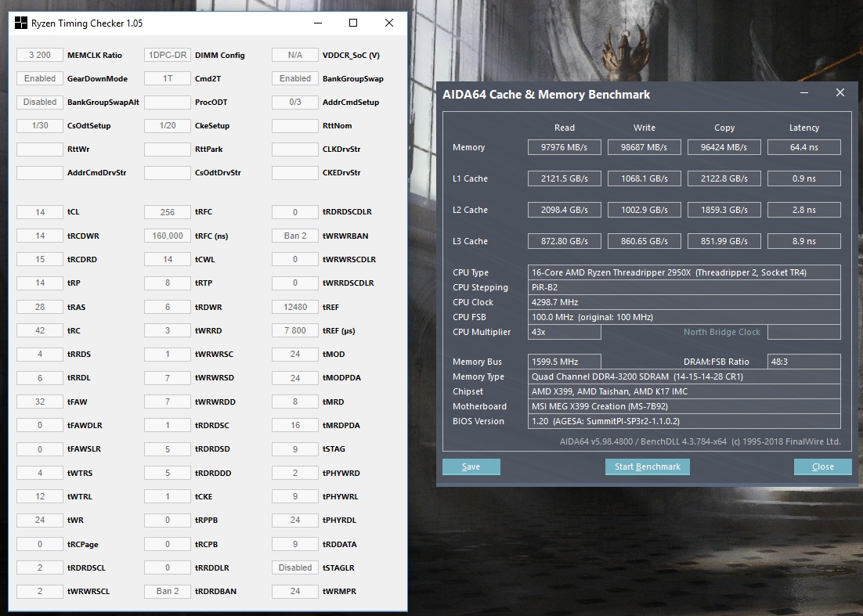Click Memory Read result 97976 MB/s
The width and height of the screenshot is (863, 616).
tap(564, 147)
